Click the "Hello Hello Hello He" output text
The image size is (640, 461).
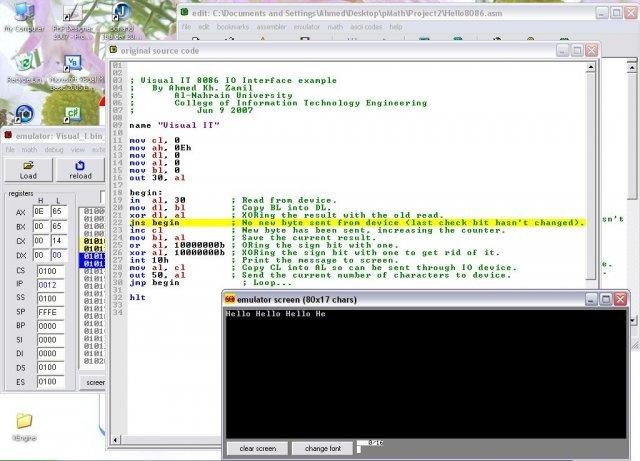click(x=276, y=314)
